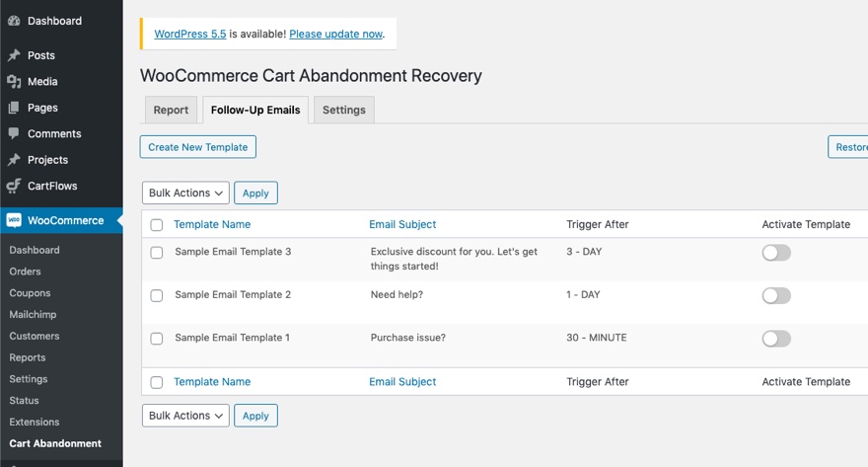Open the Settings tab

(x=344, y=110)
